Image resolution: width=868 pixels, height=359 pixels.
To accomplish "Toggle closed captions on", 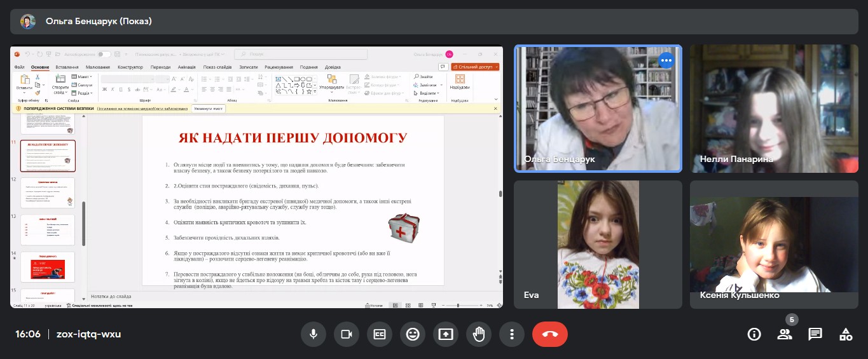I will coord(380,334).
